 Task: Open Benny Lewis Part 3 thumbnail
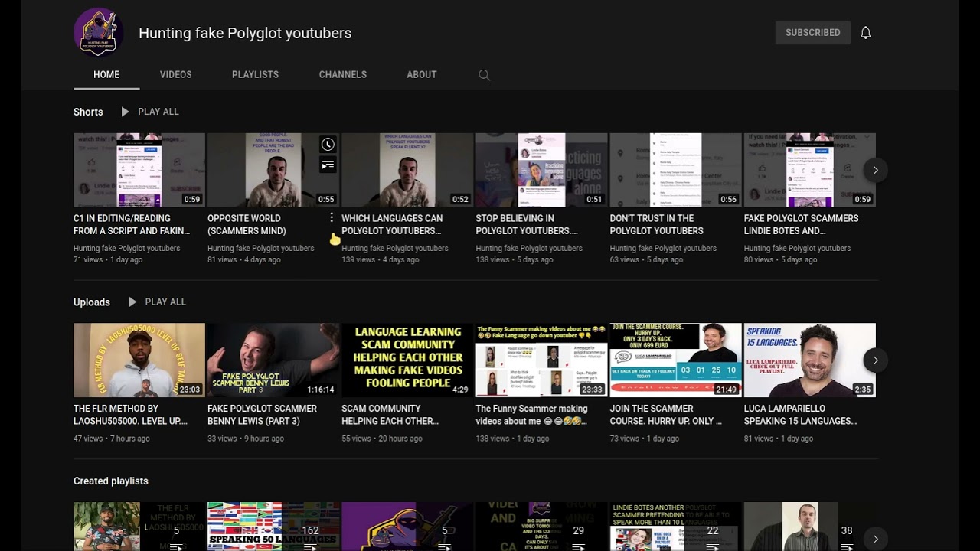pyautogui.click(x=273, y=360)
